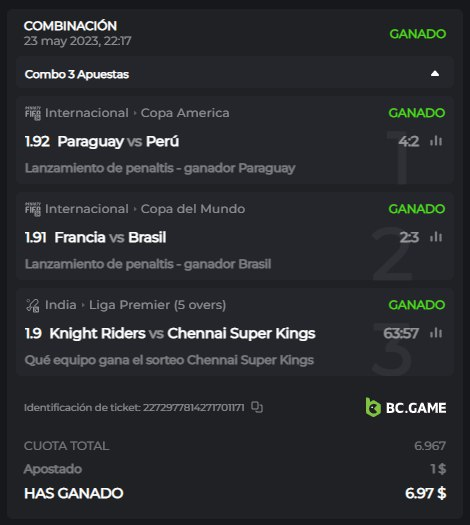Viewport: 470px width, 525px height.
Task: Select Knight Riders vs Chennai Super Kings match
Action: coord(182,333)
